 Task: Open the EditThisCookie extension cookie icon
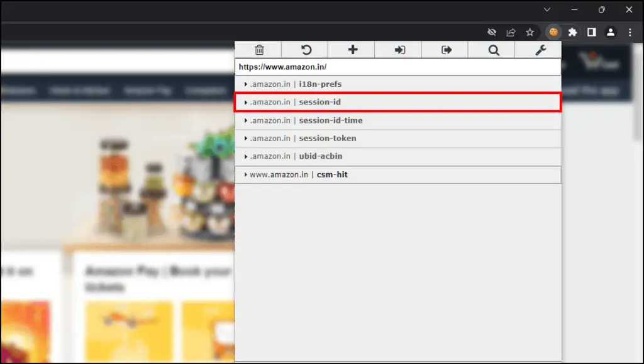tap(553, 32)
